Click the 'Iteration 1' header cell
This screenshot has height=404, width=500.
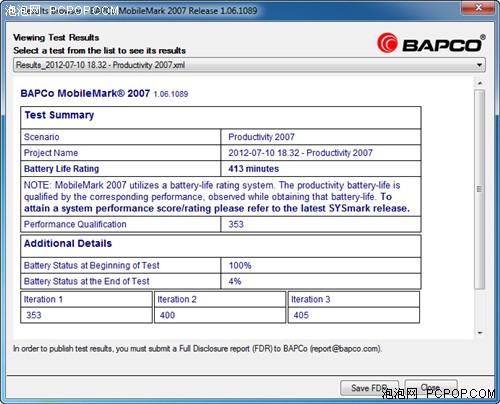tap(86, 299)
